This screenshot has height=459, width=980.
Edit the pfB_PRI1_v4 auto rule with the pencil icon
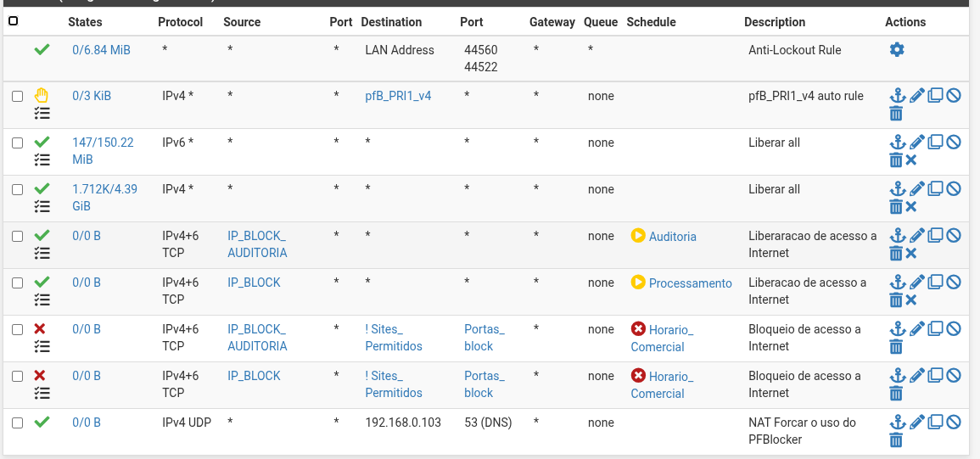point(916,96)
